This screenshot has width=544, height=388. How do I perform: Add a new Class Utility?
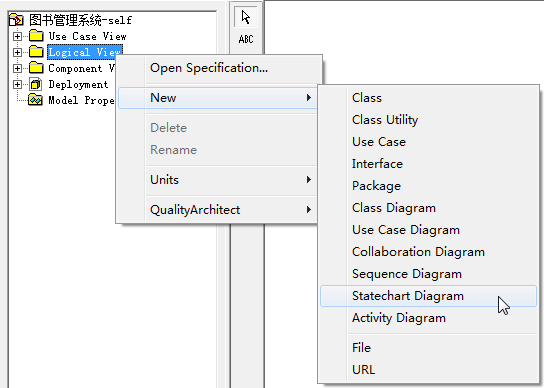[428, 120]
